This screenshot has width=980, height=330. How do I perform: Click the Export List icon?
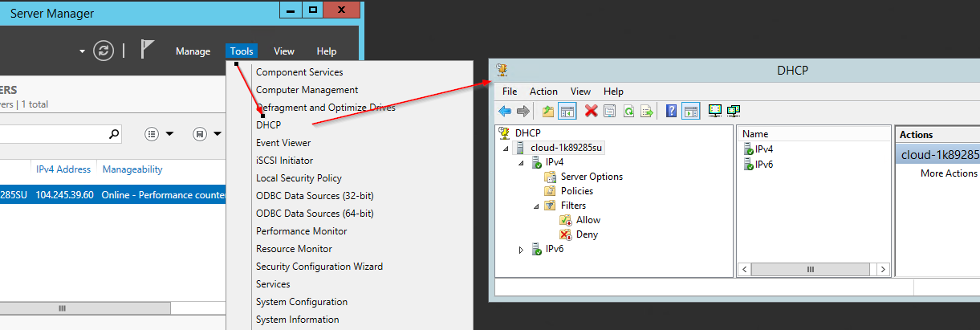(647, 112)
